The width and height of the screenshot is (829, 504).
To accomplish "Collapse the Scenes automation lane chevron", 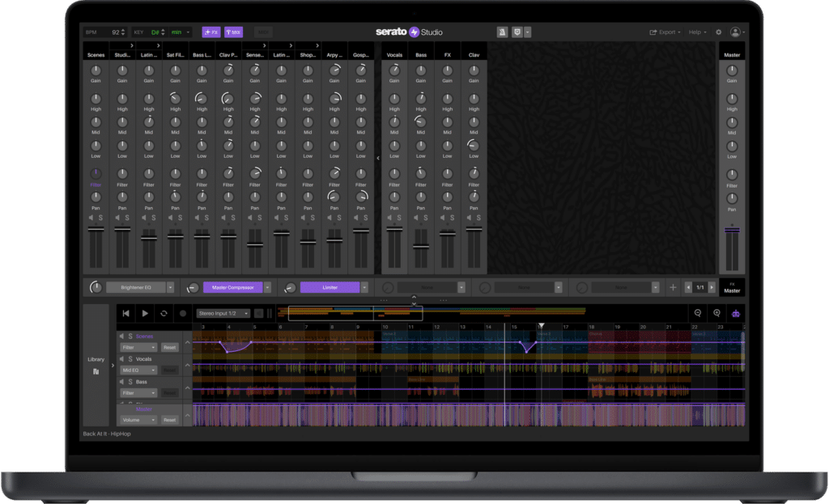I will pos(187,342).
